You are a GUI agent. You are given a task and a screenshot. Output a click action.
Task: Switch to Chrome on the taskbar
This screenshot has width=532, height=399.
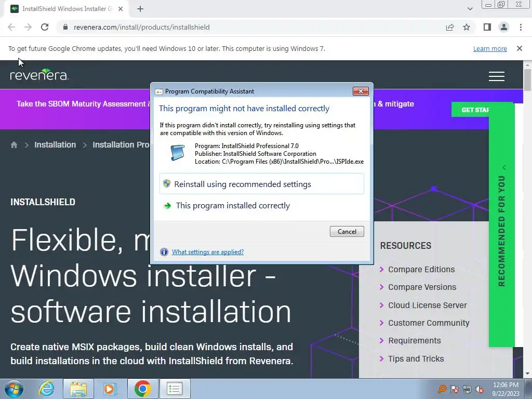point(142,389)
